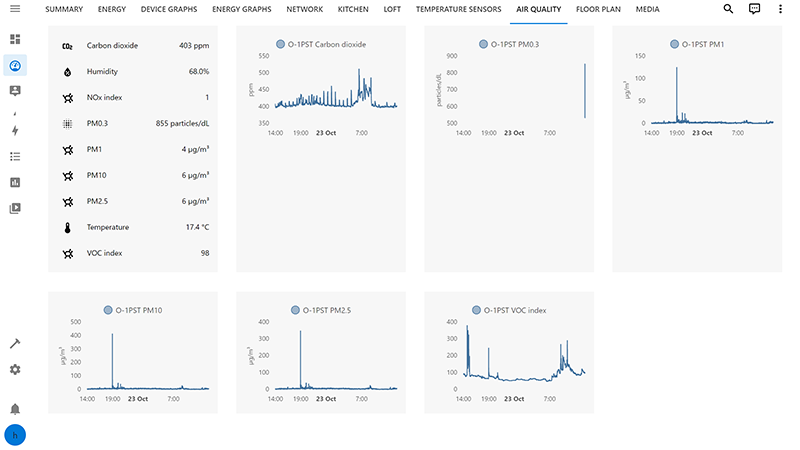Toggle O-1PST PM10 legend circle
The height and width of the screenshot is (450, 800).
[108, 310]
